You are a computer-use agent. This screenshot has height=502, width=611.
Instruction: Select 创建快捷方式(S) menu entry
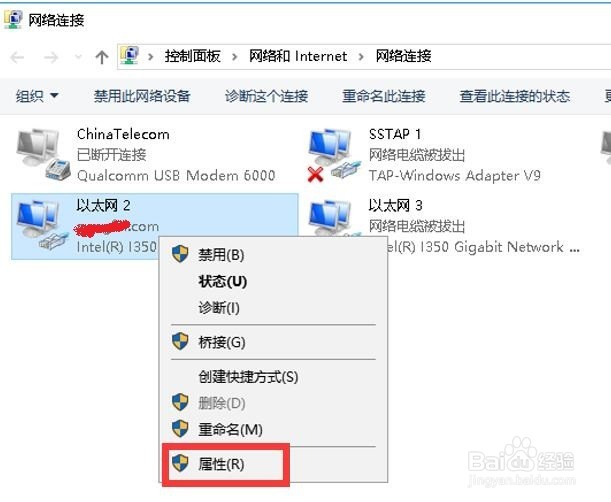coord(248,376)
